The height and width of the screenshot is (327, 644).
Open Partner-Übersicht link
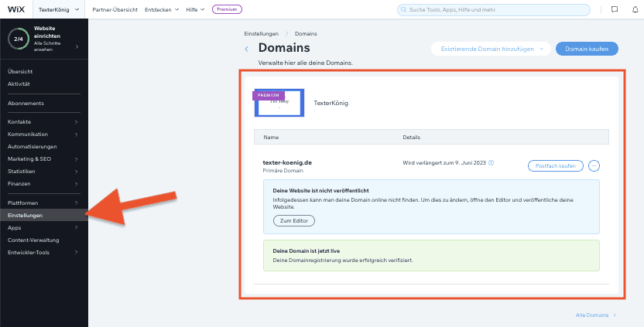click(115, 9)
